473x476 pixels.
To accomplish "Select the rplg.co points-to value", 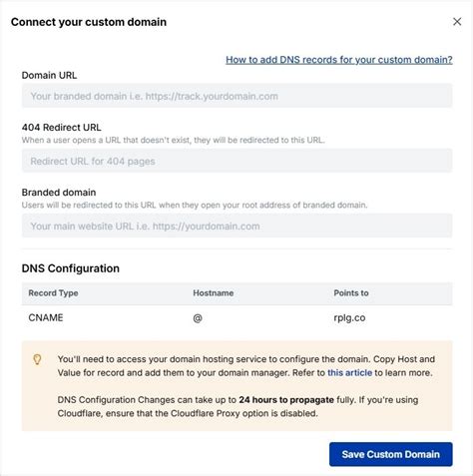I will coord(349,318).
